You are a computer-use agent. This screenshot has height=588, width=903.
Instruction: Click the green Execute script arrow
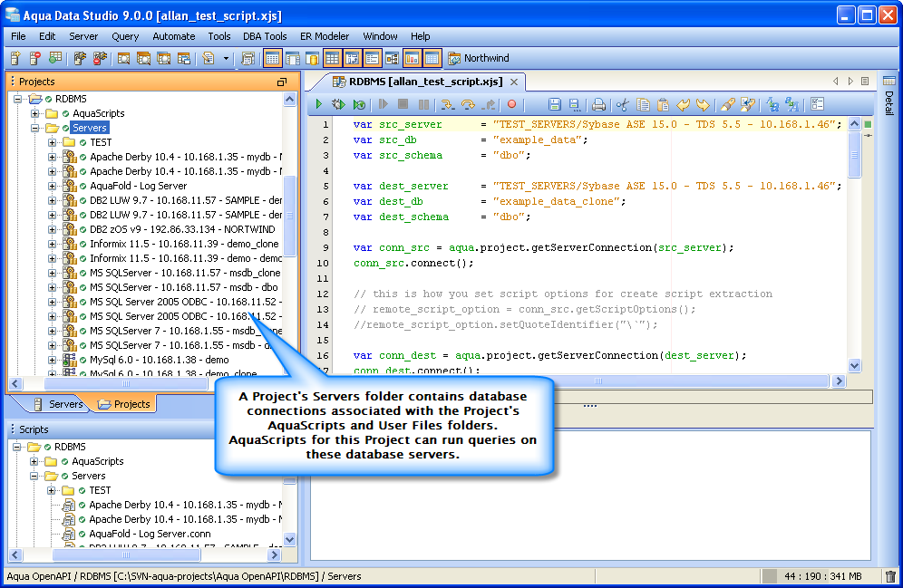pos(319,104)
